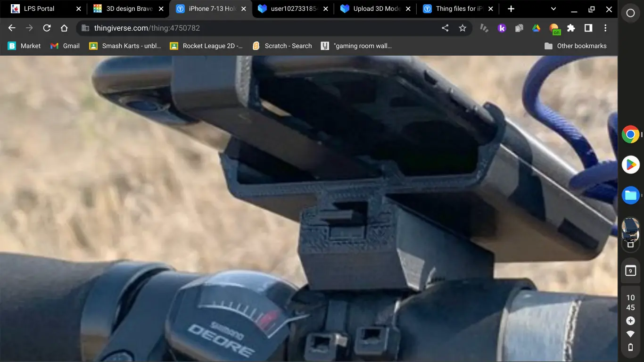Screen dimensions: 644x362
Task: Click the share page icon in address bar
Action: point(445,28)
